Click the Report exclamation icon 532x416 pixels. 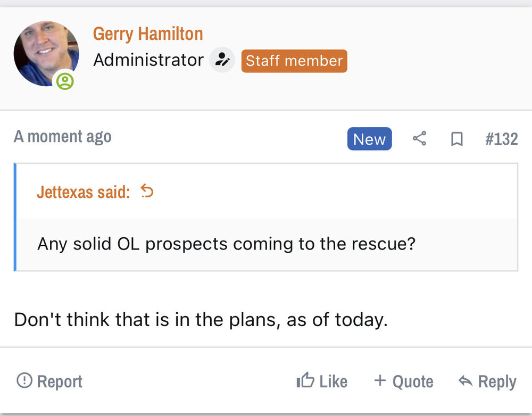[24, 381]
